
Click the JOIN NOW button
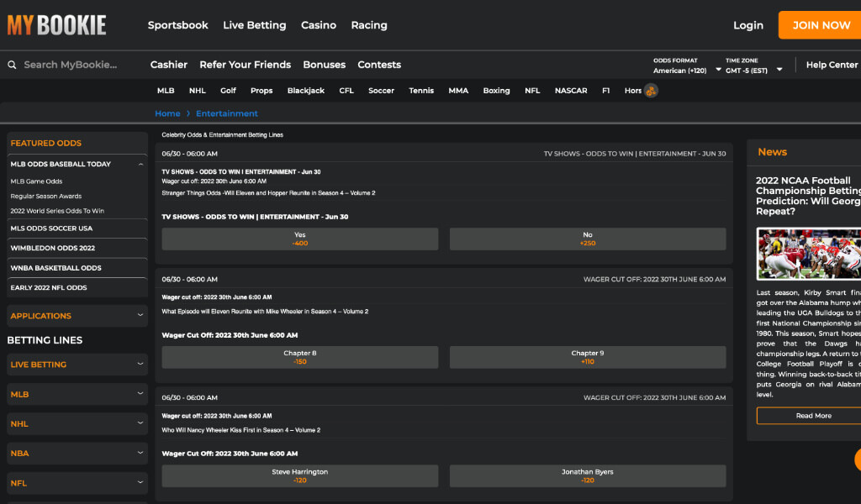821,25
